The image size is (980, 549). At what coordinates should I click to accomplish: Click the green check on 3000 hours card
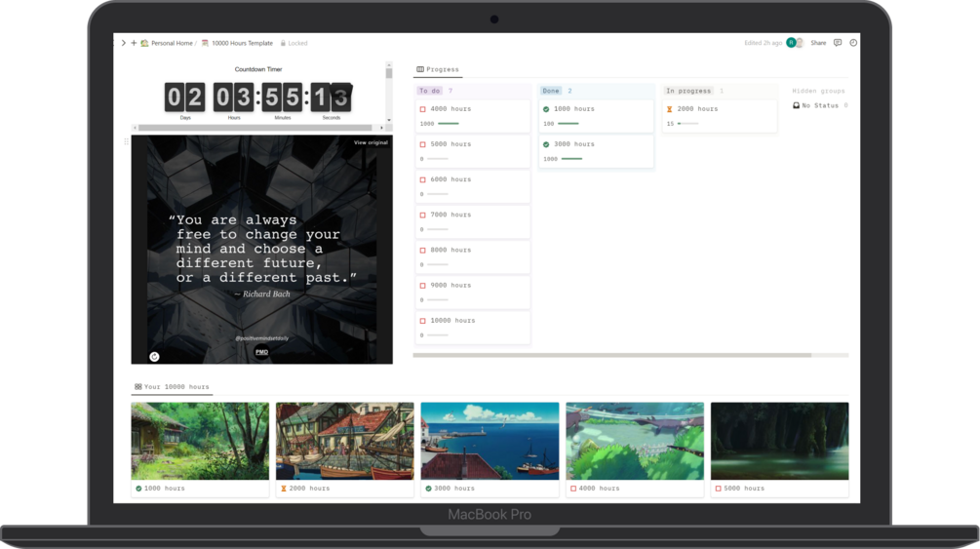pyautogui.click(x=546, y=144)
